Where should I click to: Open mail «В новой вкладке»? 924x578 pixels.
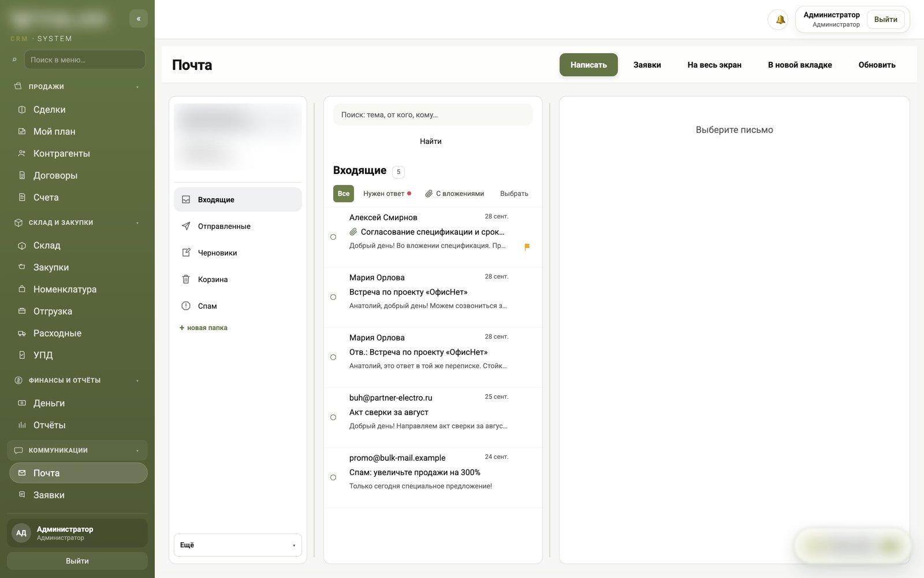pos(800,65)
